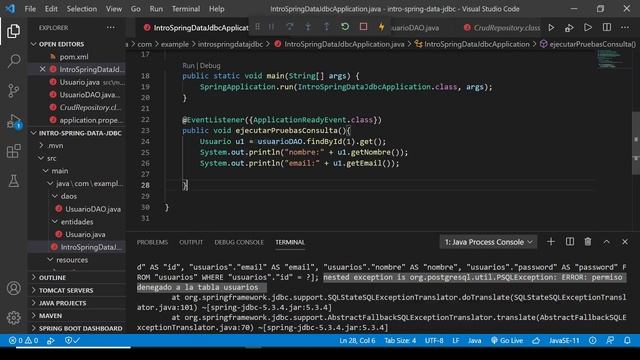640x360 pixels.
Task: Open the Search view in activity bar
Action: pyautogui.click(x=13, y=61)
